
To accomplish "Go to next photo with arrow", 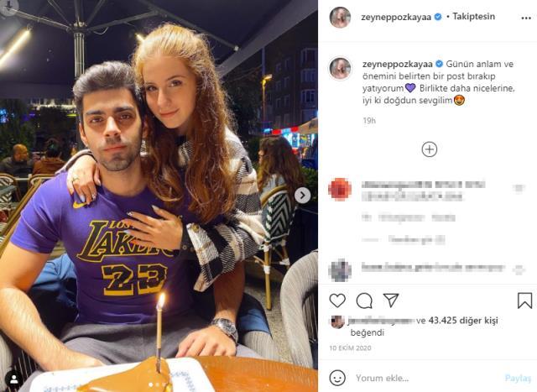I will point(302,196).
